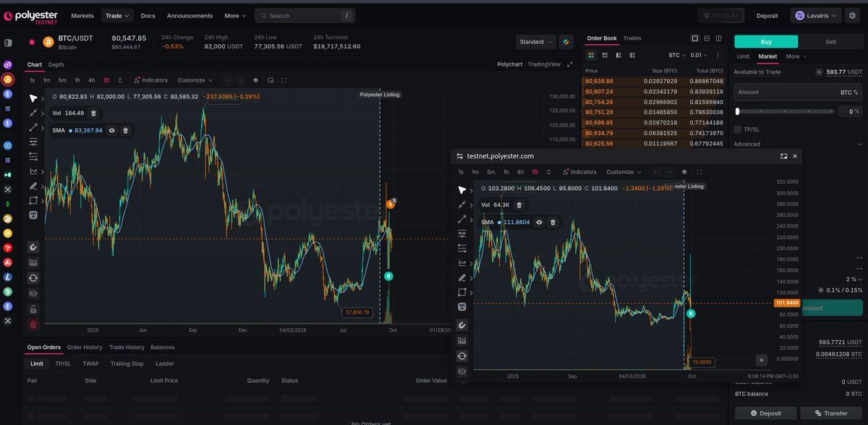Switch to Depth tab

[x=56, y=64]
